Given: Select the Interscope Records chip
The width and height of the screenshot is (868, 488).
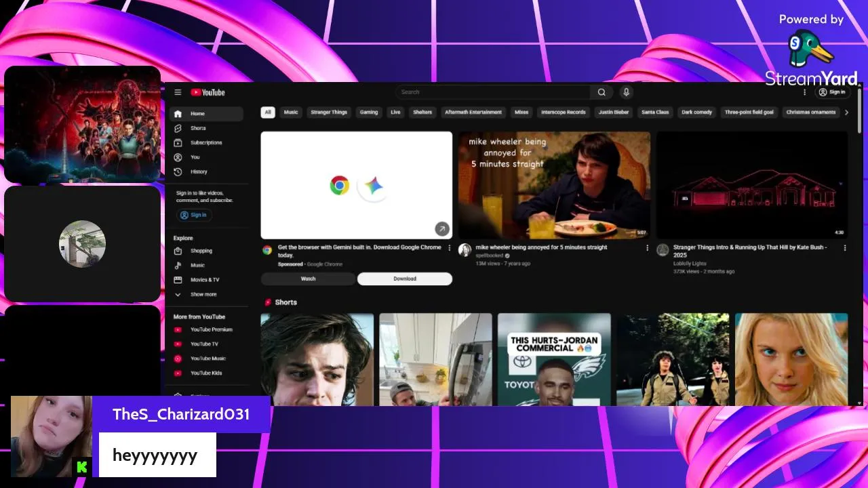Looking at the screenshot, I should point(563,113).
